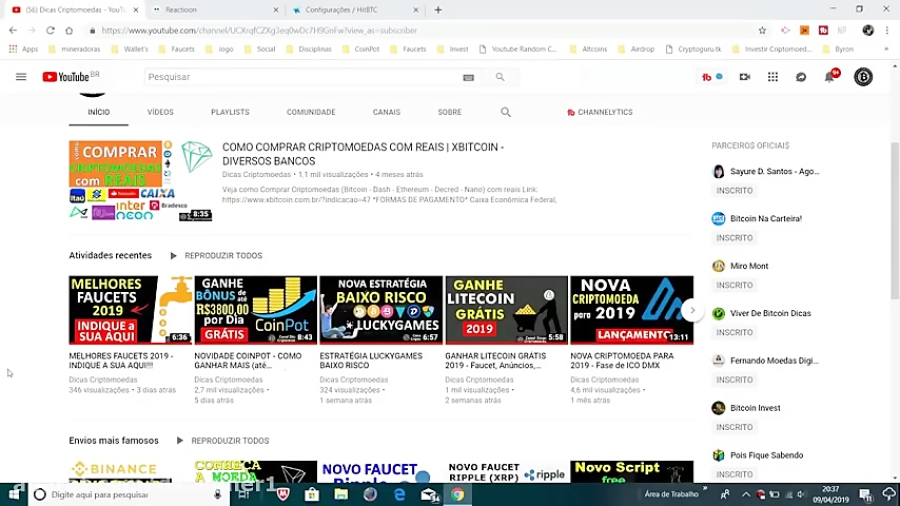Toggle INSCRITO for Bitcoin Na Carteira
The width and height of the screenshot is (900, 506).
pos(734,238)
